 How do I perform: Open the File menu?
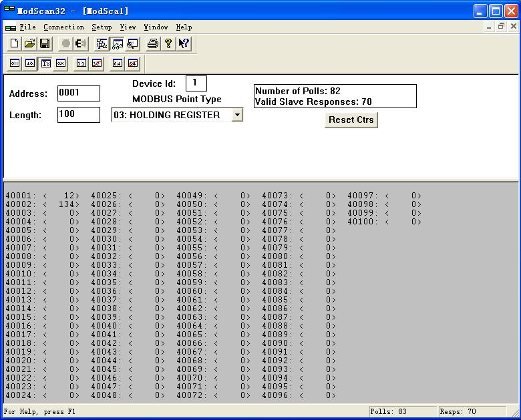[27, 27]
